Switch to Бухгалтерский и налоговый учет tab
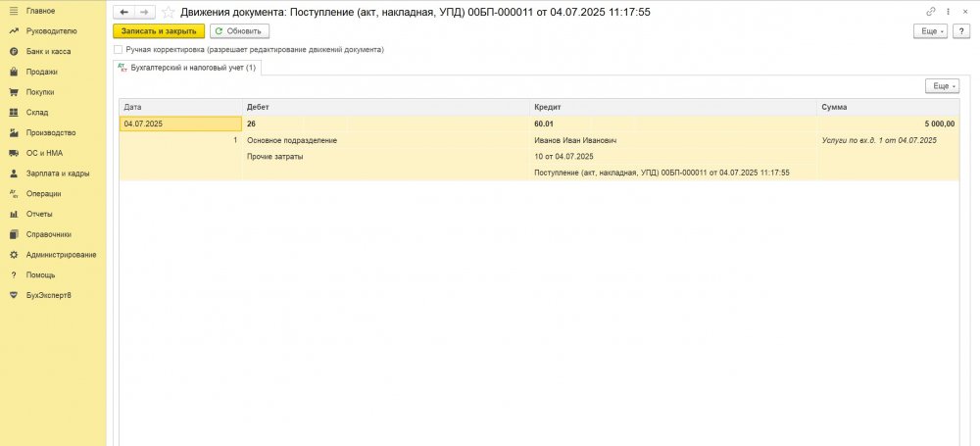Image resolution: width=980 pixels, height=446 pixels. pos(186,68)
